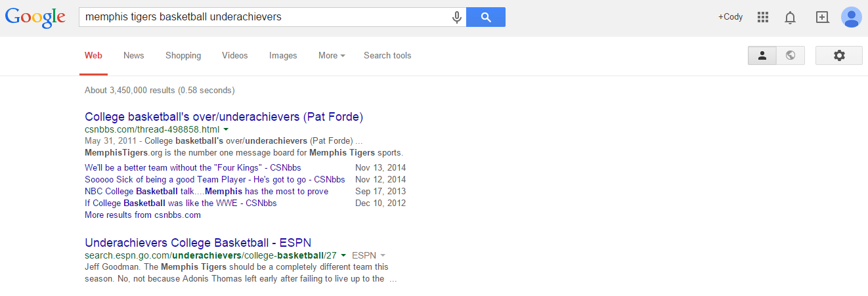Open the Pat Forde over/underachievers result
The image size is (868, 296).
tap(224, 117)
